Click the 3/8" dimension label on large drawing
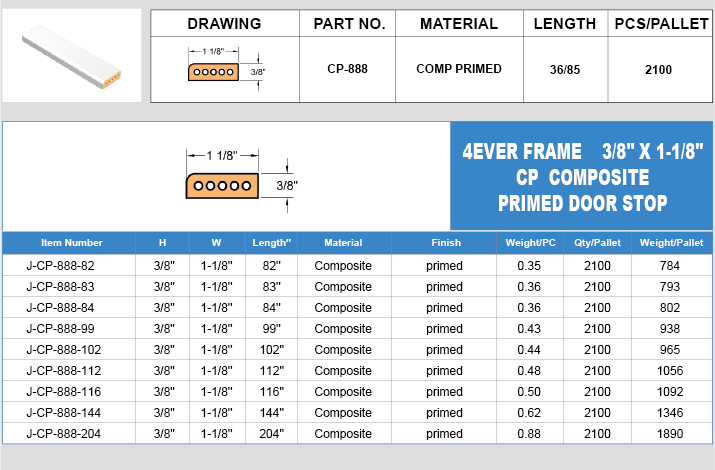The image size is (715, 470). coord(287,186)
